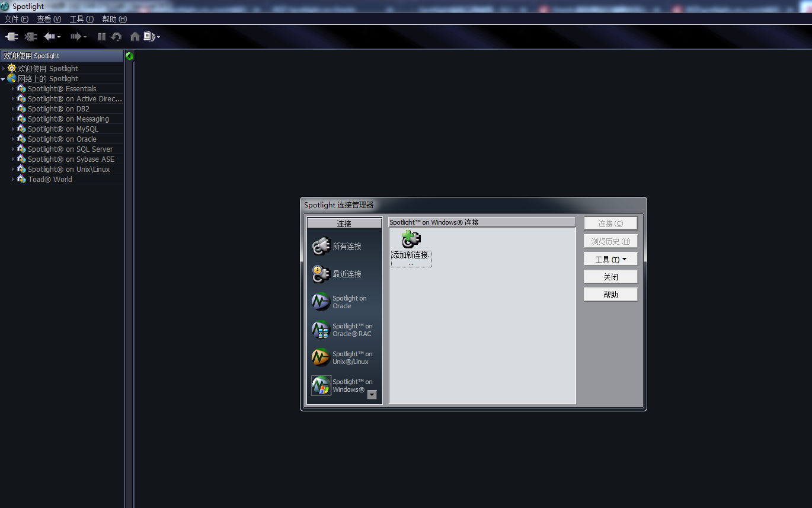Select Toad World tree item
The image size is (812, 508).
coord(50,180)
